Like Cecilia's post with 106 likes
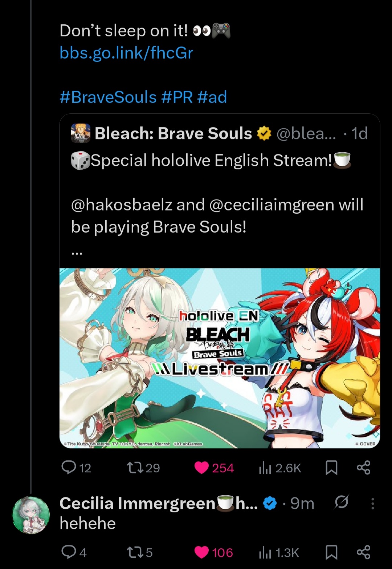 pyautogui.click(x=201, y=552)
